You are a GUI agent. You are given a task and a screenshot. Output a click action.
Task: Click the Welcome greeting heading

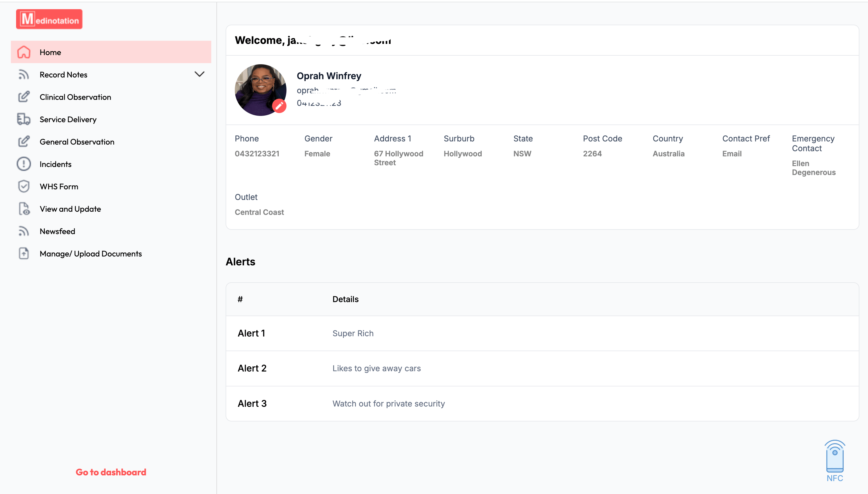[x=313, y=40]
